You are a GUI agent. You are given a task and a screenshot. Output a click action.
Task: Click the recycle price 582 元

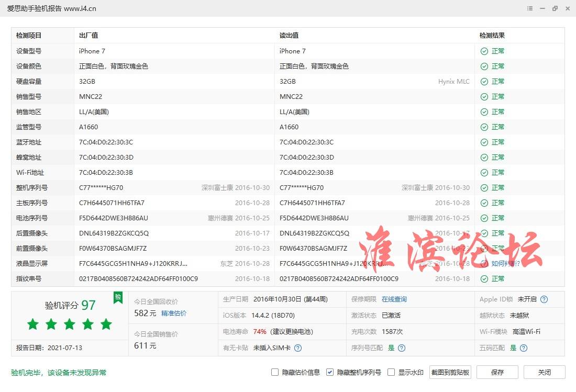(145, 313)
